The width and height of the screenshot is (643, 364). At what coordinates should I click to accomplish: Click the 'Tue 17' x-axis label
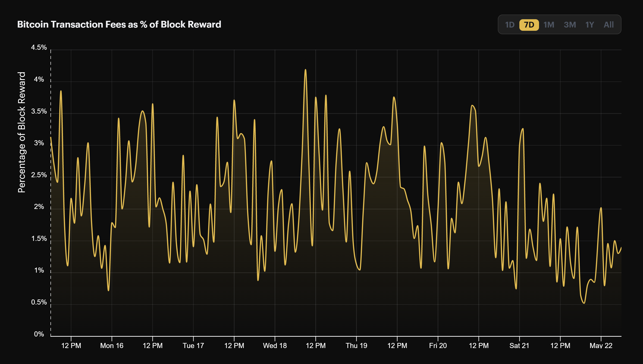click(193, 345)
